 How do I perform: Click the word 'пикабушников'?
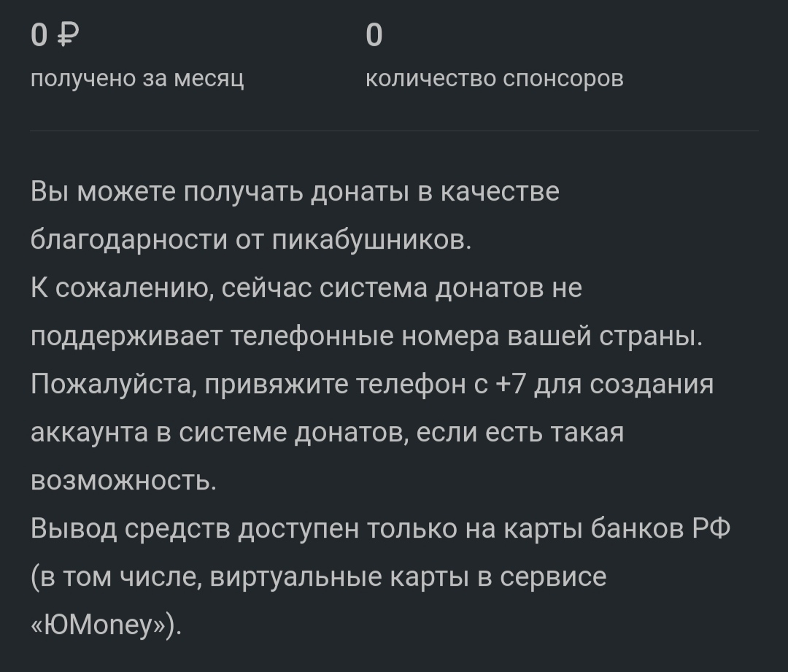point(371,240)
